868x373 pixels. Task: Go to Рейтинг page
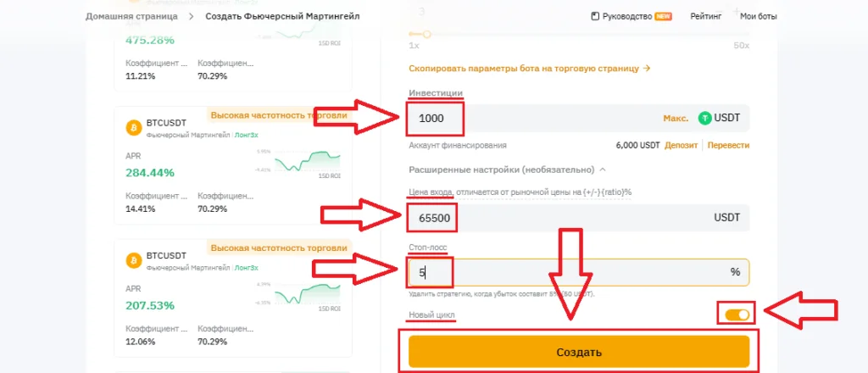[706, 16]
